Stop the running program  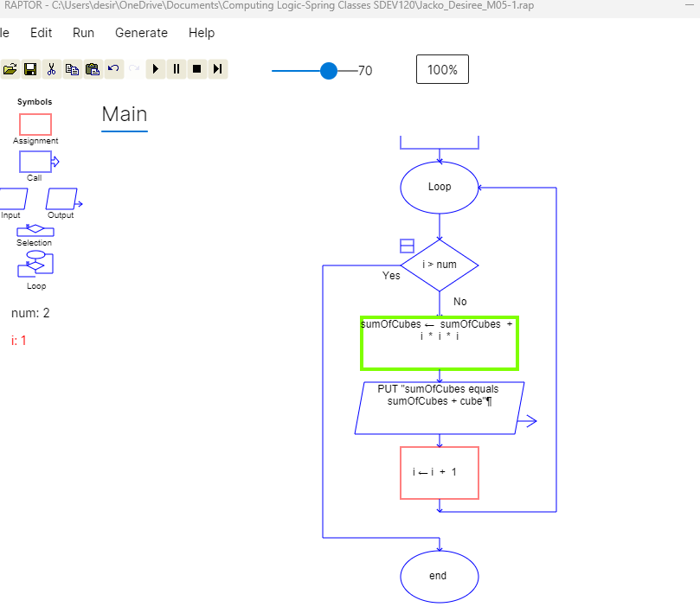pos(196,69)
